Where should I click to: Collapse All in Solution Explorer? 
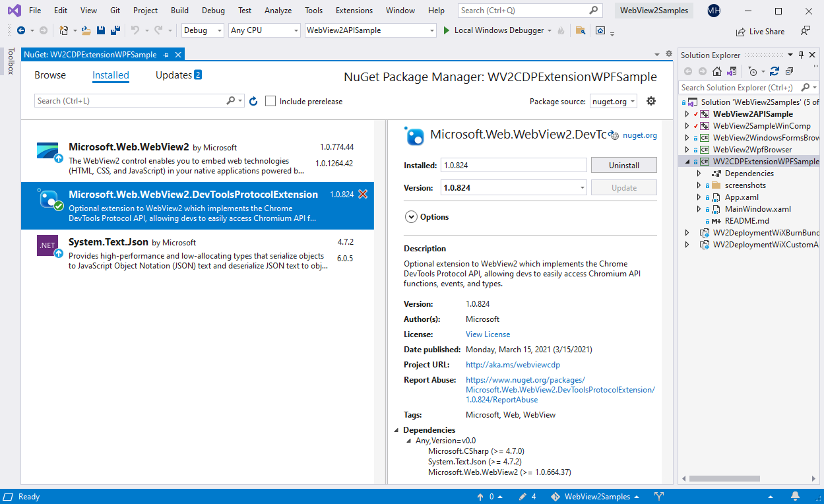point(790,72)
